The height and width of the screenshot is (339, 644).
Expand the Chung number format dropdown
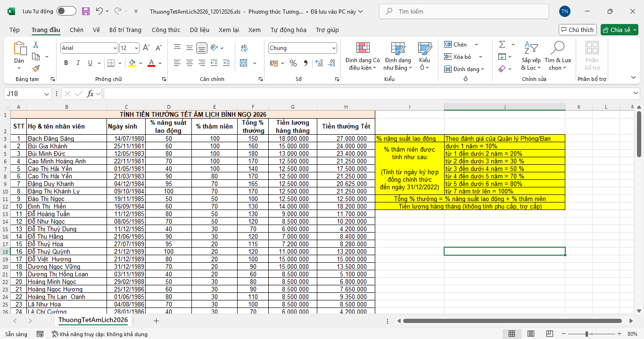click(334, 48)
